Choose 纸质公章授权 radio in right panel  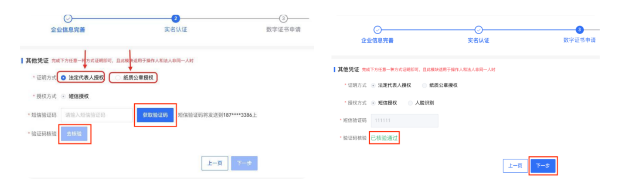tap(424, 85)
